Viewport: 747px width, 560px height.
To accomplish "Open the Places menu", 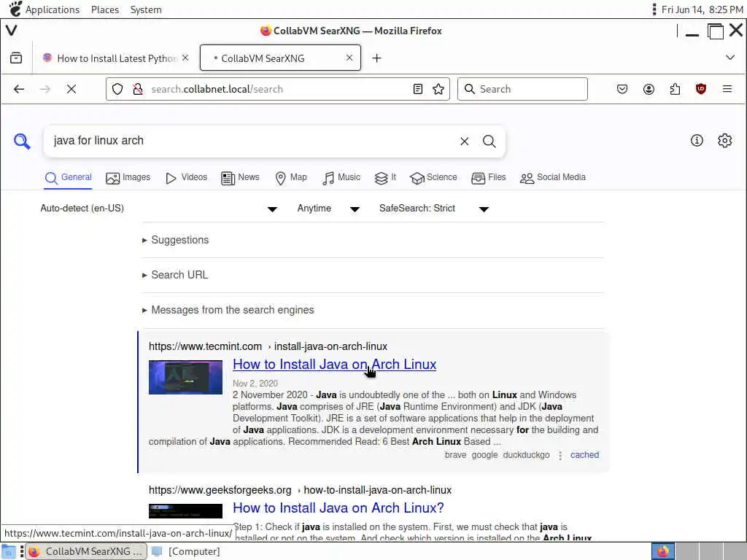I will coord(105,9).
